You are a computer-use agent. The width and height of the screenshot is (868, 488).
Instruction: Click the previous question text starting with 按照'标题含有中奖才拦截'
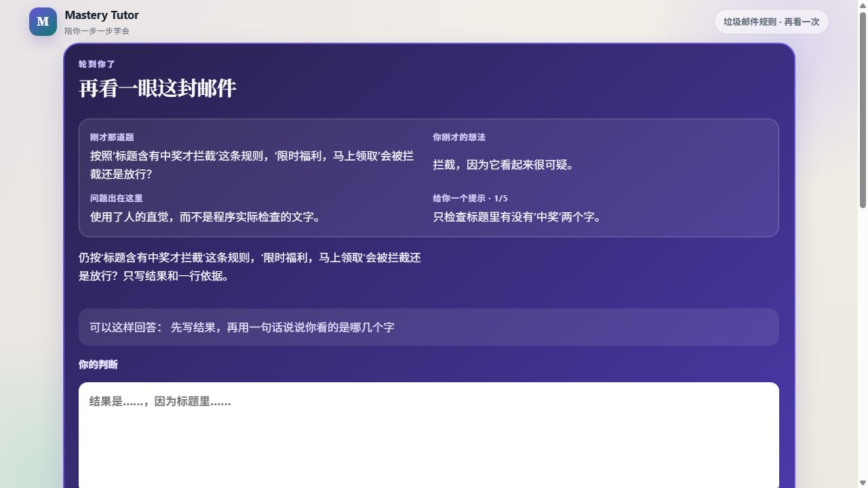[252, 165]
